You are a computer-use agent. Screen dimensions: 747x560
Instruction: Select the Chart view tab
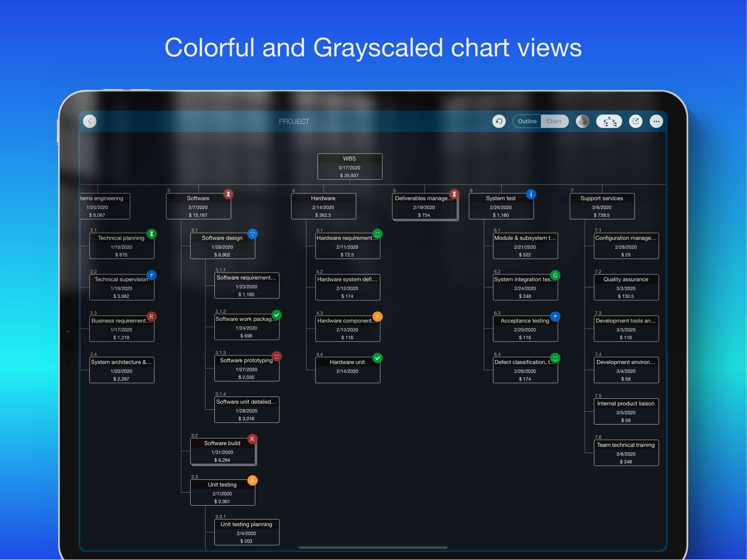click(553, 121)
